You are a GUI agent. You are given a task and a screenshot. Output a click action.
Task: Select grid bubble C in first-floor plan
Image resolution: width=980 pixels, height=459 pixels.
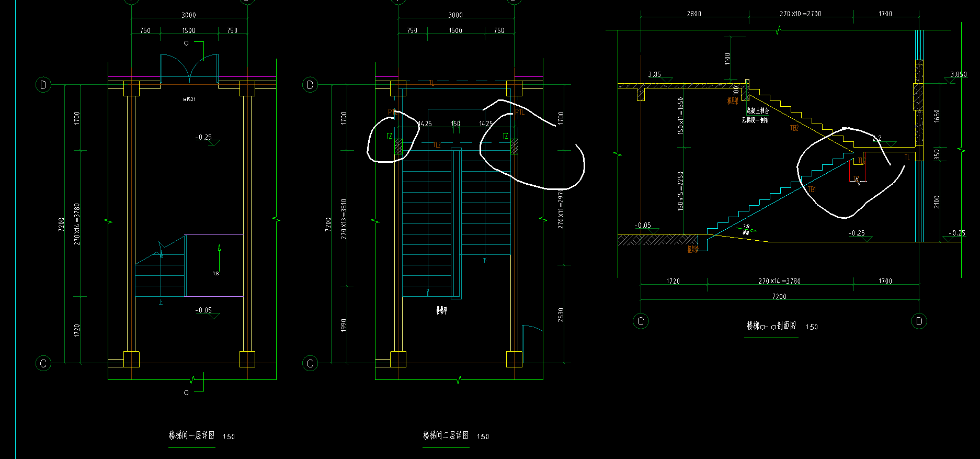coord(43,363)
